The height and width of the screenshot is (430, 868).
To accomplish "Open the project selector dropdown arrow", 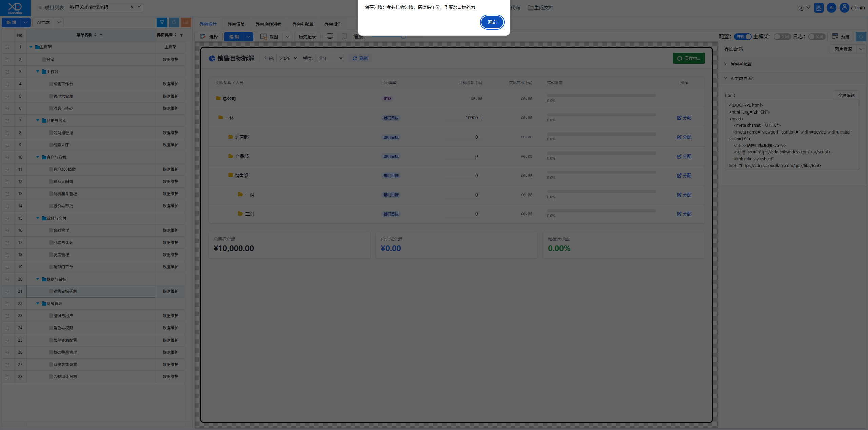I will [x=139, y=7].
